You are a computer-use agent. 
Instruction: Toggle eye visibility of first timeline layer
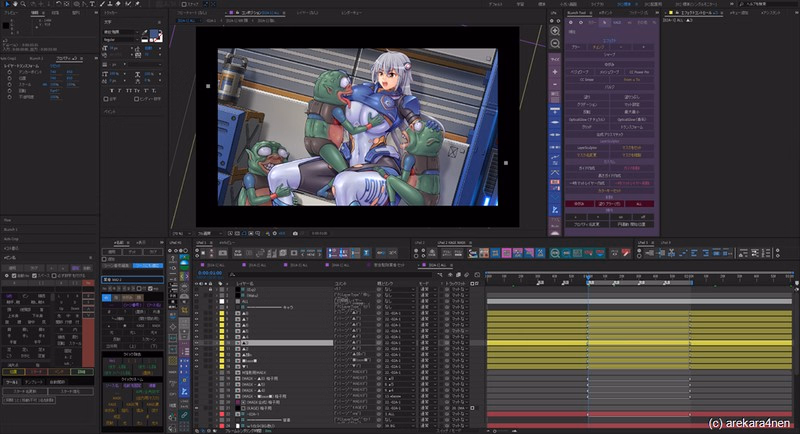coord(196,290)
